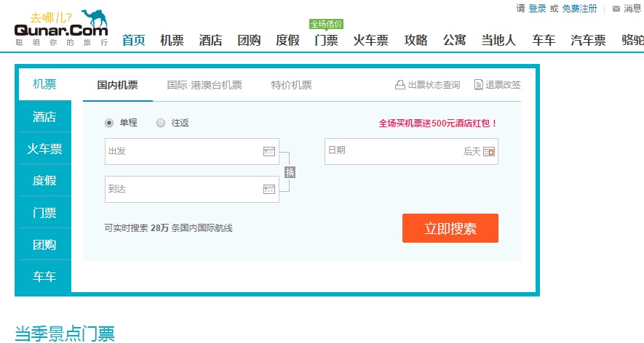This screenshot has width=644, height=343.
Task: Open 退票改签 link
Action: tap(503, 85)
